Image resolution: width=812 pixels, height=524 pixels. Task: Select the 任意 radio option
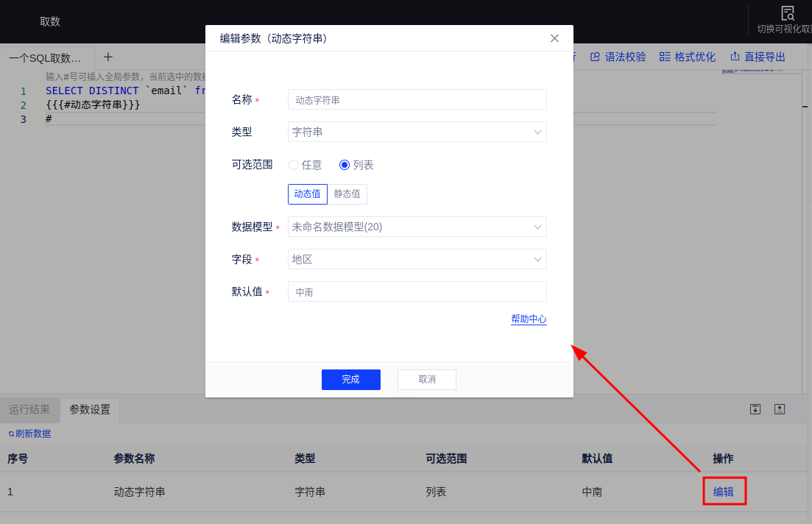pyautogui.click(x=294, y=165)
